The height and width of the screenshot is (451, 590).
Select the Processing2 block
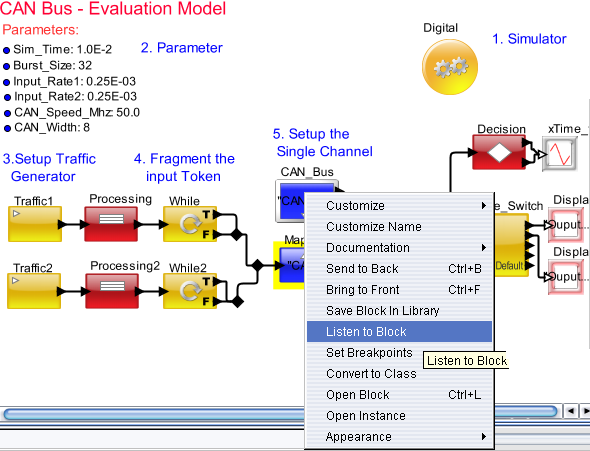click(112, 291)
